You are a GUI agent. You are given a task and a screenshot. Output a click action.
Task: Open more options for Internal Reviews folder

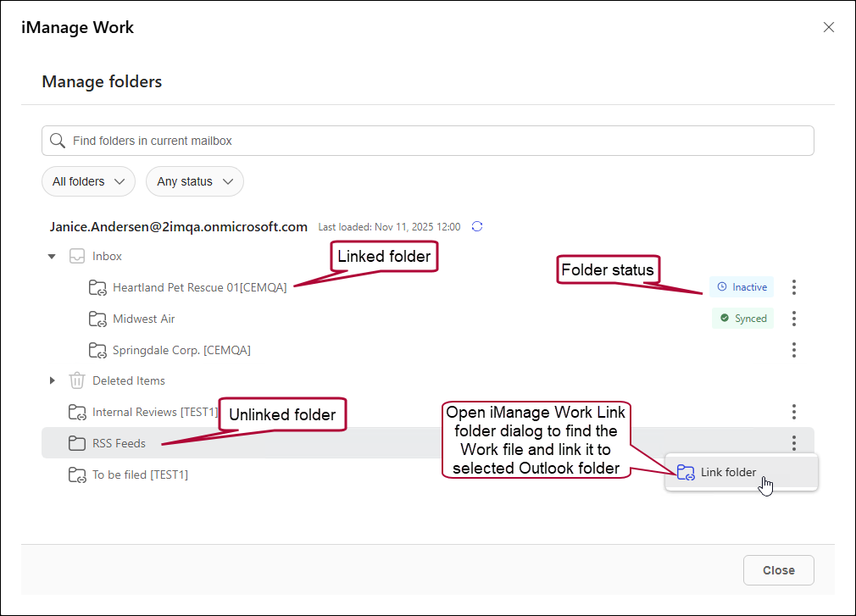click(793, 412)
